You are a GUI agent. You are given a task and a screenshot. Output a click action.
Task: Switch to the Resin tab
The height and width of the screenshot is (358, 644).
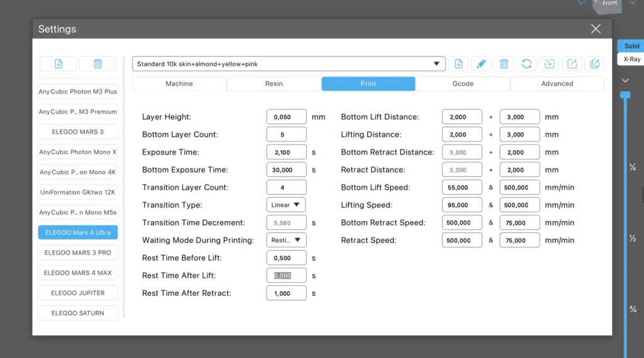(274, 84)
